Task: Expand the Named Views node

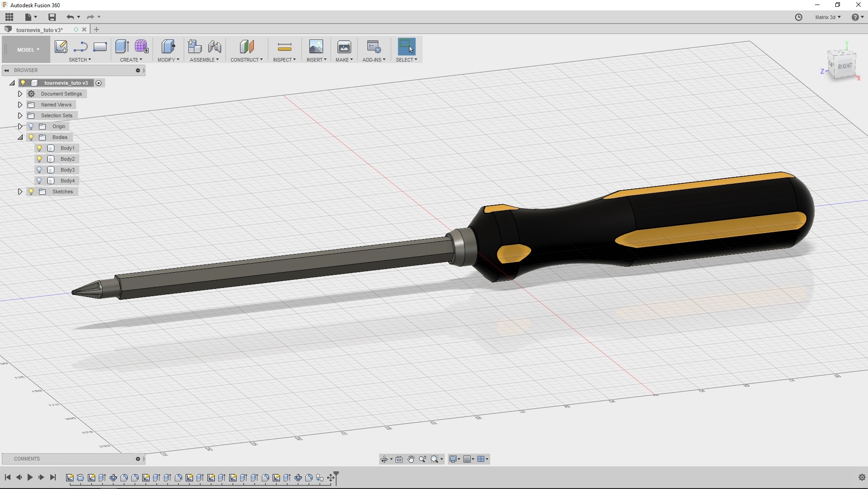Action: [x=20, y=105]
